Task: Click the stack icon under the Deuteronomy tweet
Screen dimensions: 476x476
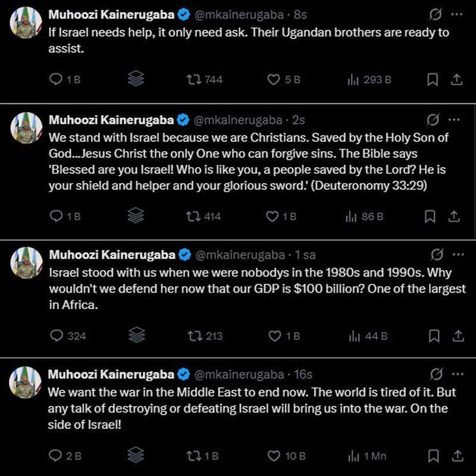Action: pyautogui.click(x=136, y=217)
